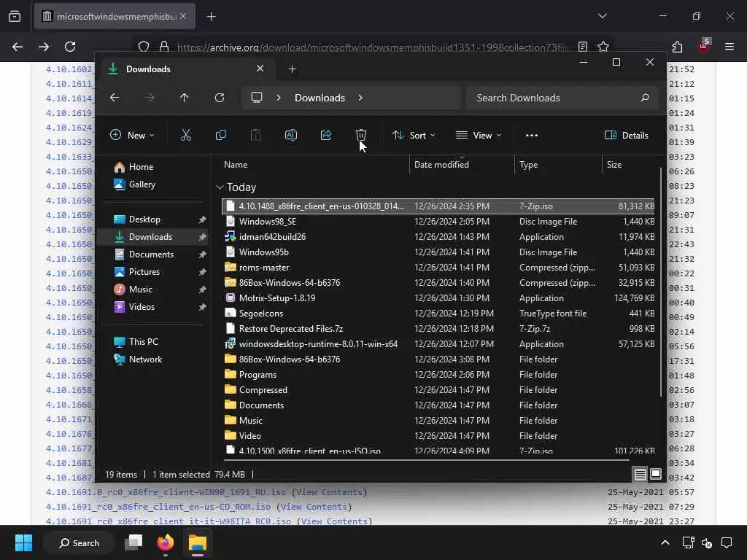Screen dimensions: 747x560
Task: Click the Windows taskbar Search box
Action: [79, 542]
